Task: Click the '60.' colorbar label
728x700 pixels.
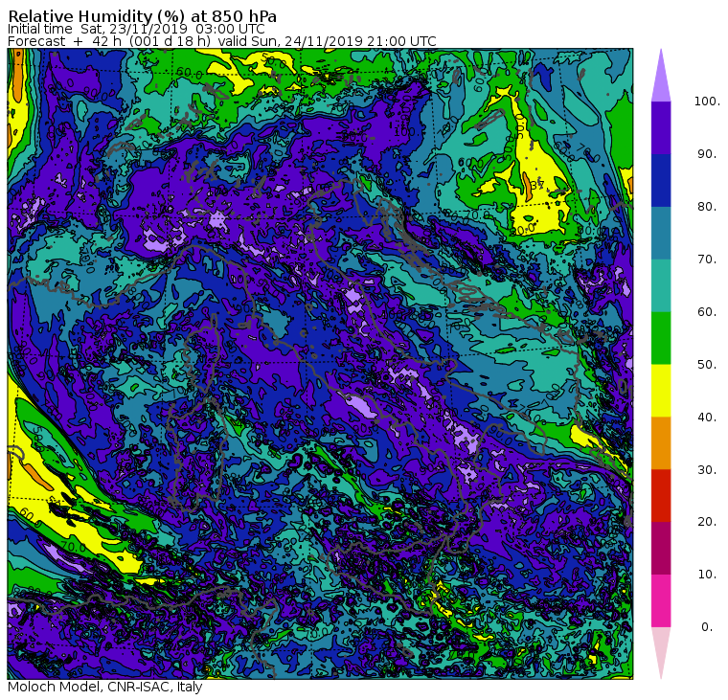Action: (707, 312)
